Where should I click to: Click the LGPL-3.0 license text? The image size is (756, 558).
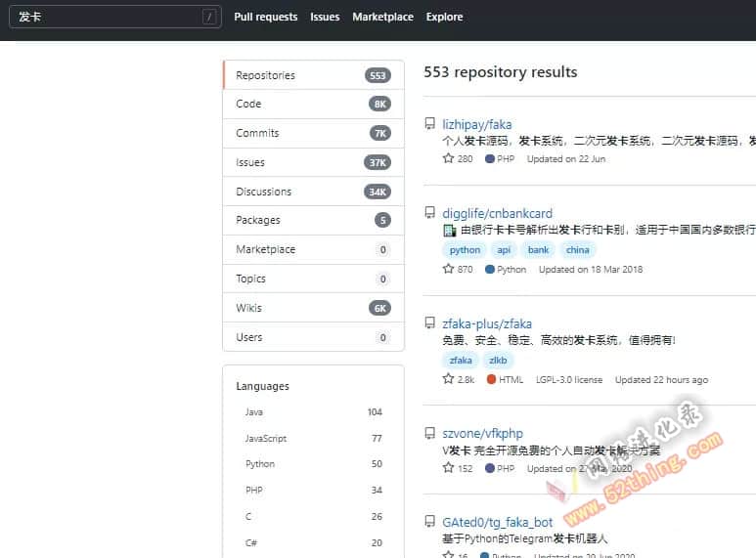click(x=569, y=380)
